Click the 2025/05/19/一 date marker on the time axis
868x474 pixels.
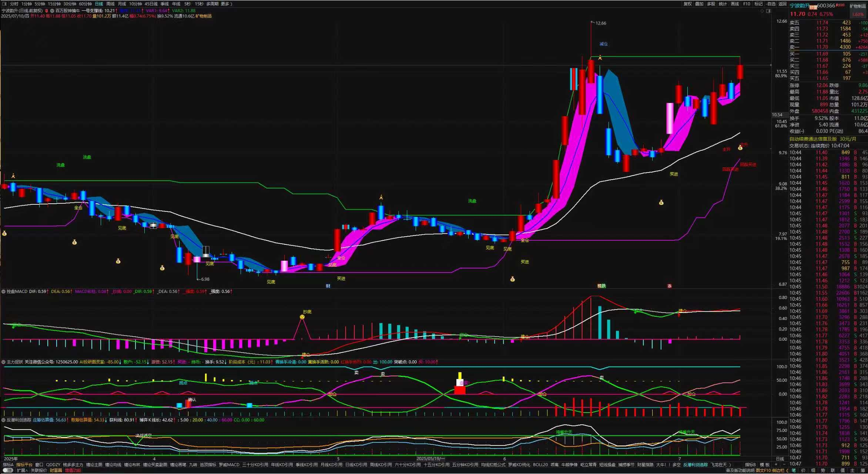[430, 458]
